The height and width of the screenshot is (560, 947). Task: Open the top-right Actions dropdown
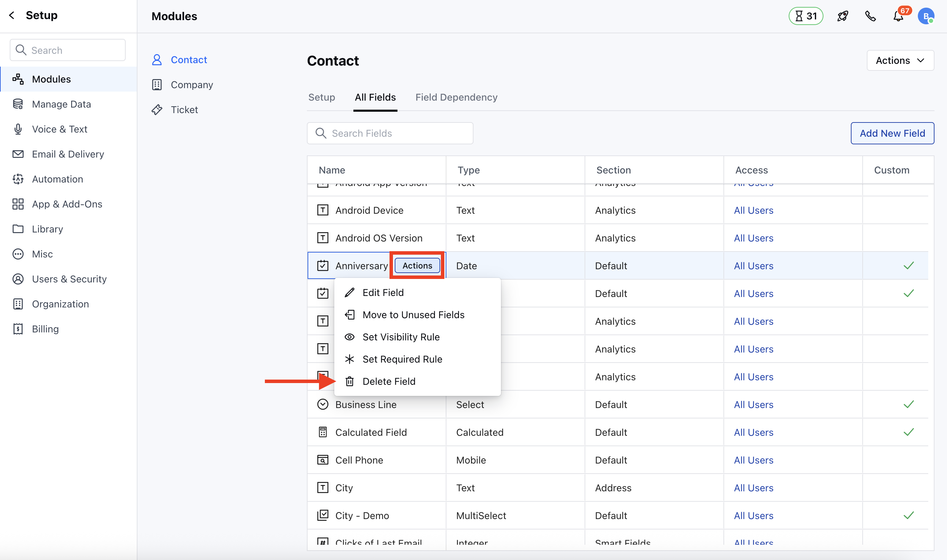[900, 60]
